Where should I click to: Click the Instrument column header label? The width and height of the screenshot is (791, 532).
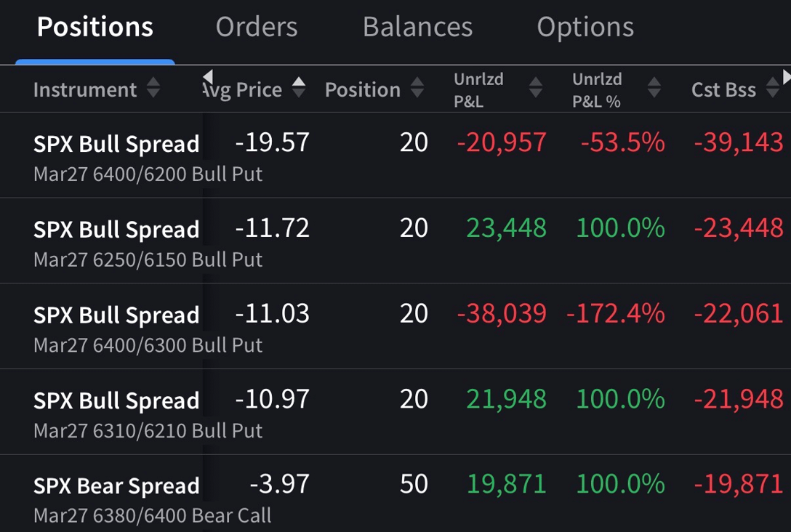pos(85,90)
